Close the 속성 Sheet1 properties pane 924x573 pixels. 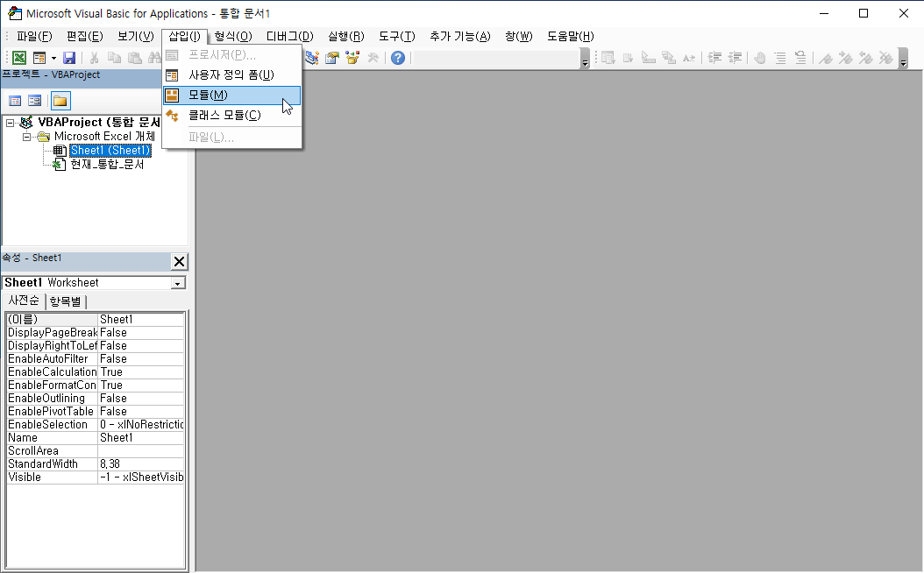tap(180, 261)
